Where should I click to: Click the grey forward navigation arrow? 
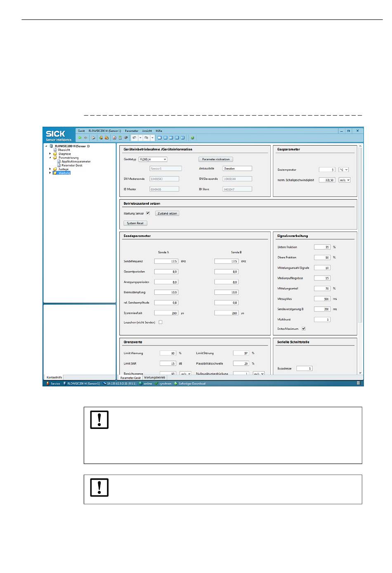pos(85,138)
